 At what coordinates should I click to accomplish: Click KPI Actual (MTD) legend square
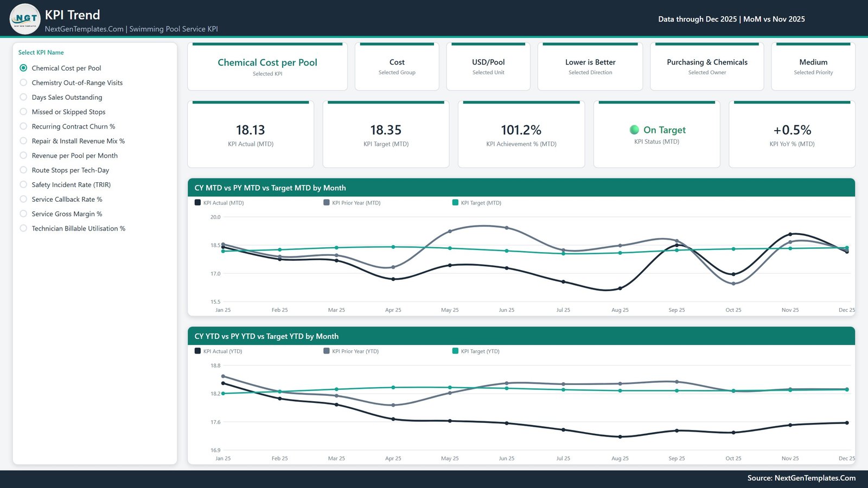click(x=197, y=202)
